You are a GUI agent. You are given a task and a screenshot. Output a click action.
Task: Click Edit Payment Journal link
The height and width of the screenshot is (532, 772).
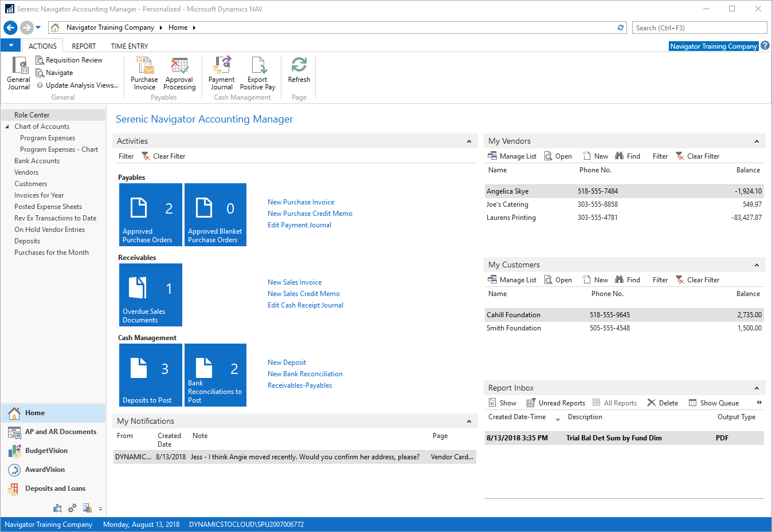[x=299, y=225]
